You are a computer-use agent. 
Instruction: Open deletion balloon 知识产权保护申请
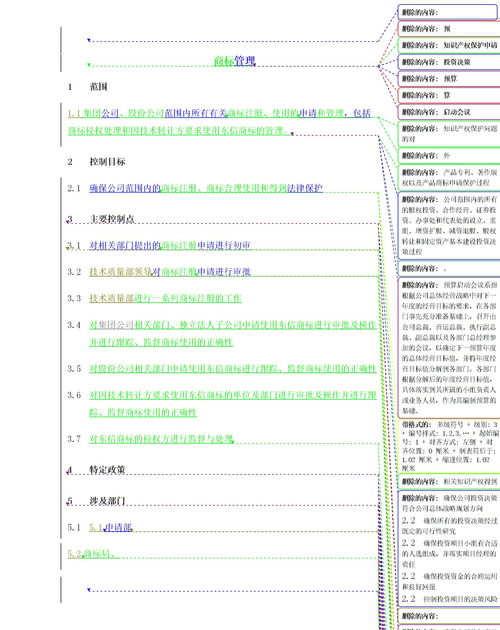[x=449, y=45]
